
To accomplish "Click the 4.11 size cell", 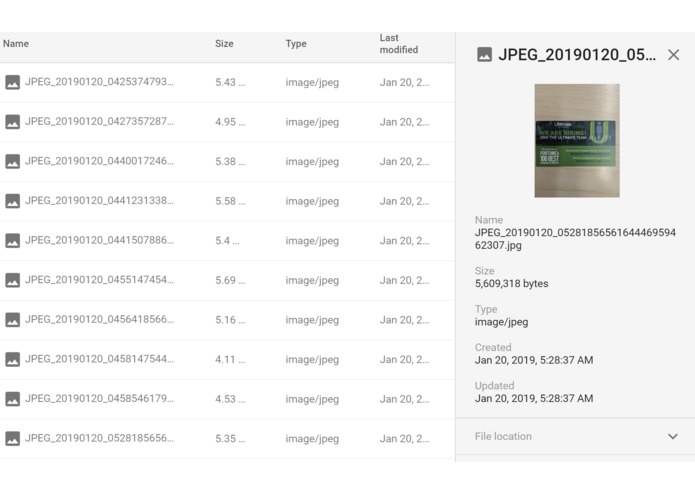I will [x=230, y=359].
